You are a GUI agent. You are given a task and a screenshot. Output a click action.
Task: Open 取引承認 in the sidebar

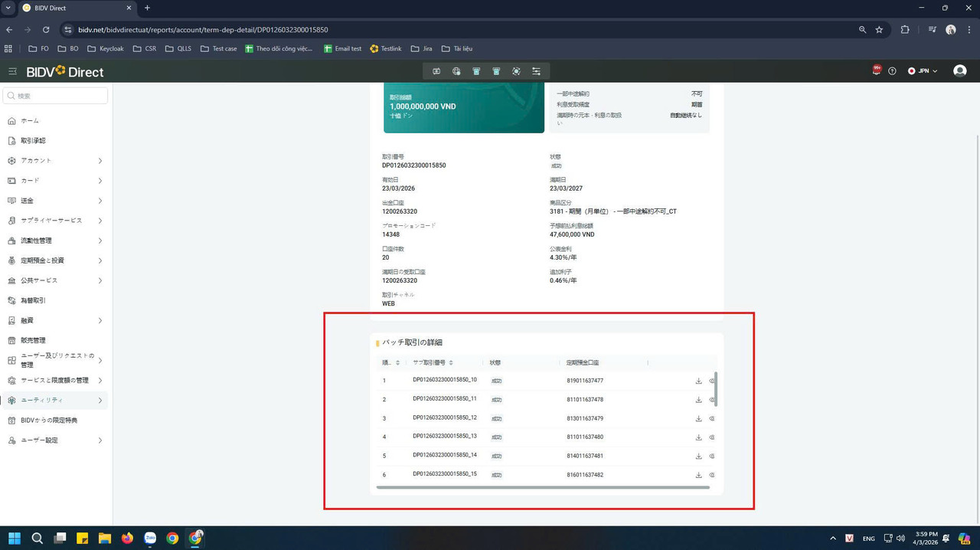pos(56,141)
